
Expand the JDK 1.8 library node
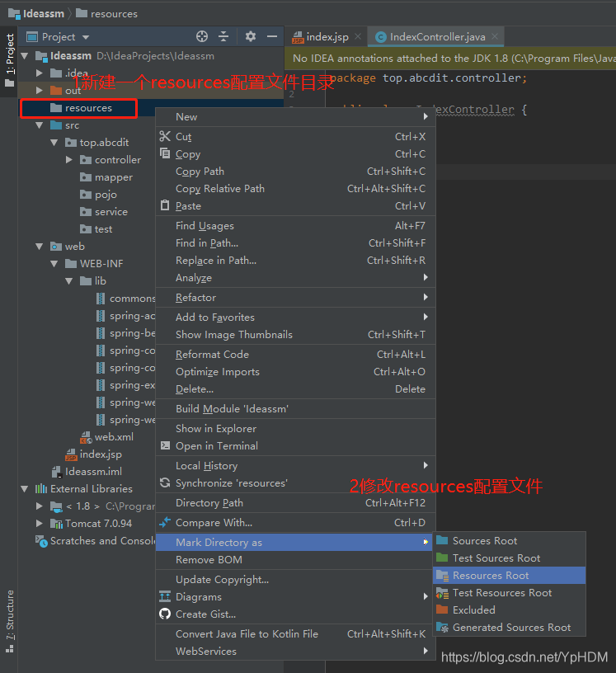(x=40, y=506)
